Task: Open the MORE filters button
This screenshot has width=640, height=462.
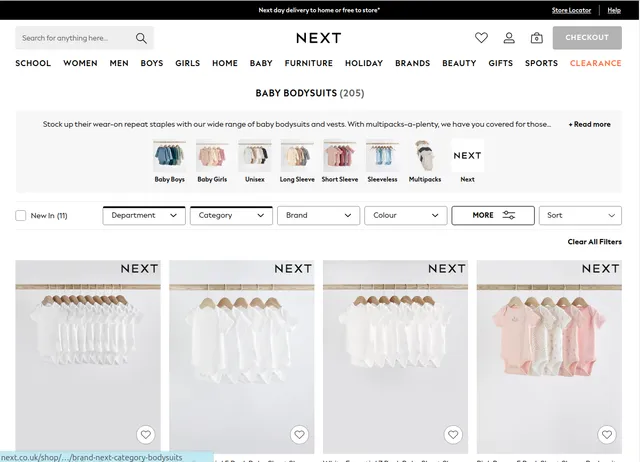Action: coord(493,215)
